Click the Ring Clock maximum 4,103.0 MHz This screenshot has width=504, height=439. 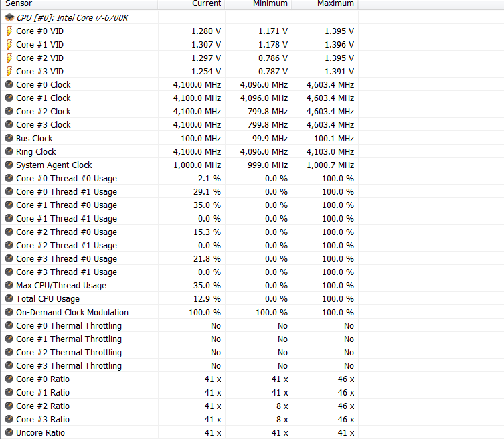click(x=330, y=151)
